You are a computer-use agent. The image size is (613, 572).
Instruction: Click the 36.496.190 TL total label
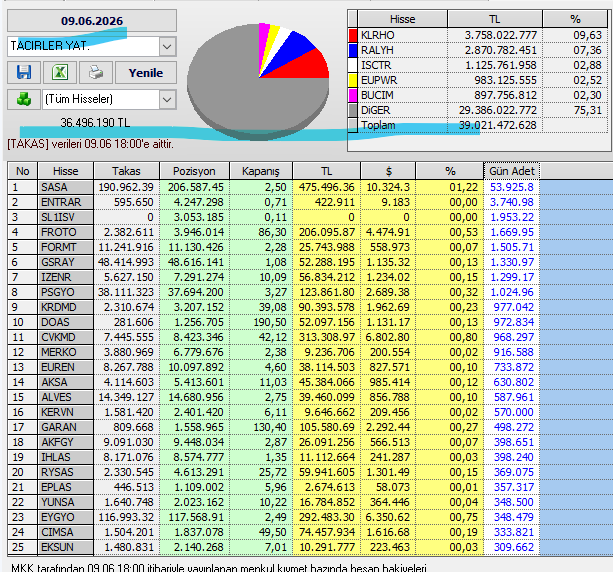95,123
